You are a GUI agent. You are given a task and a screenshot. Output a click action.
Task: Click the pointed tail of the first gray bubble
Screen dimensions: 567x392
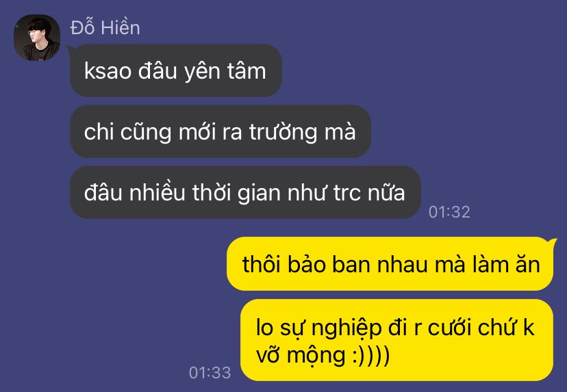click(71, 50)
